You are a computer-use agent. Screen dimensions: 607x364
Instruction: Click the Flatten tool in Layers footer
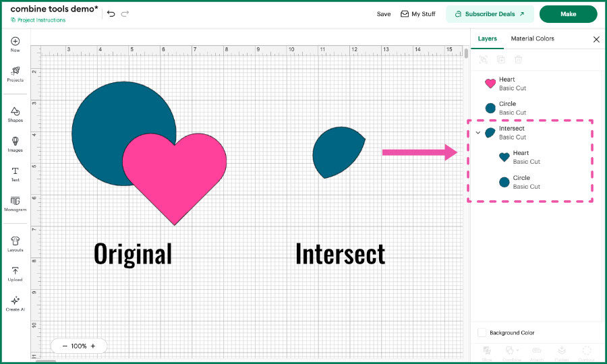(x=562, y=353)
